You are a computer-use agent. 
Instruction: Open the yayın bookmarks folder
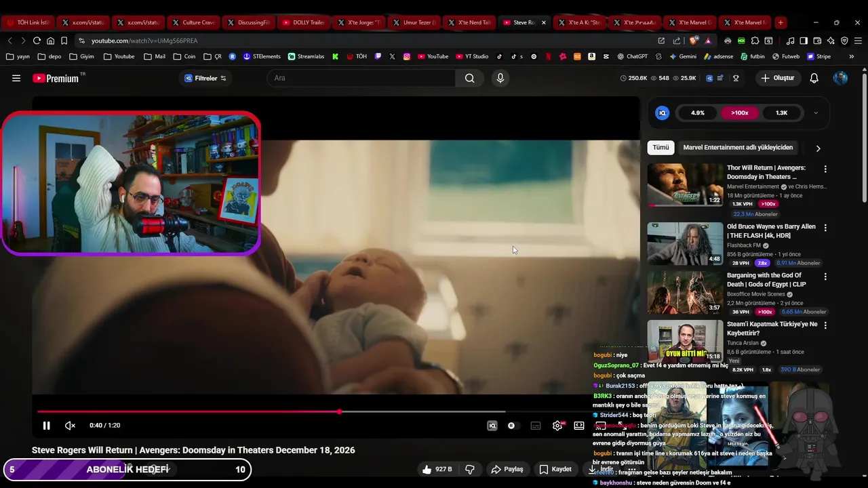click(18, 56)
